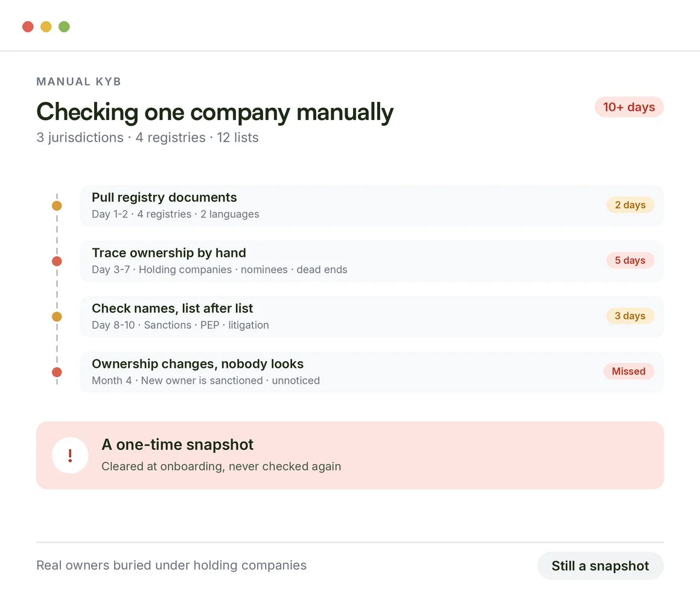Open the Pull registry documents step

(x=372, y=206)
